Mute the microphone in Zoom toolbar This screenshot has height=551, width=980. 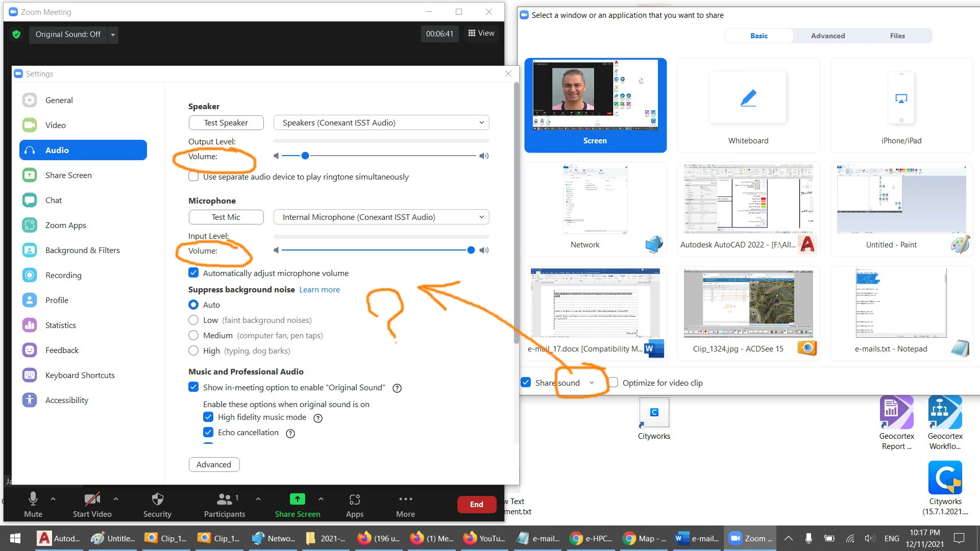click(x=33, y=499)
